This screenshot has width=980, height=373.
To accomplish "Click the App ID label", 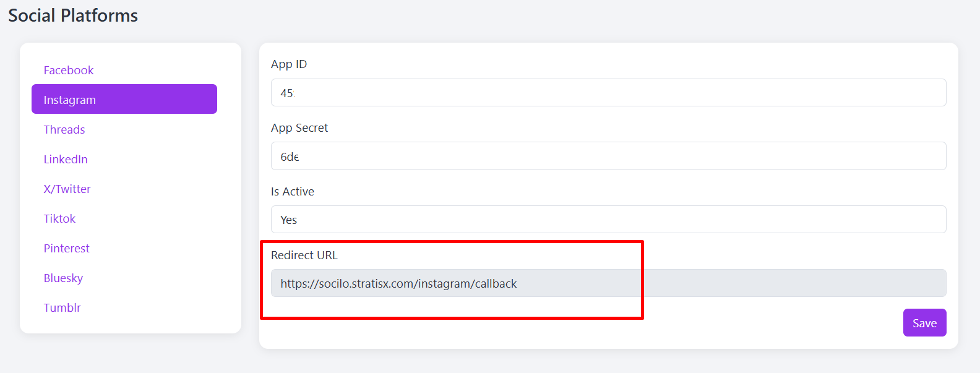I will click(289, 64).
